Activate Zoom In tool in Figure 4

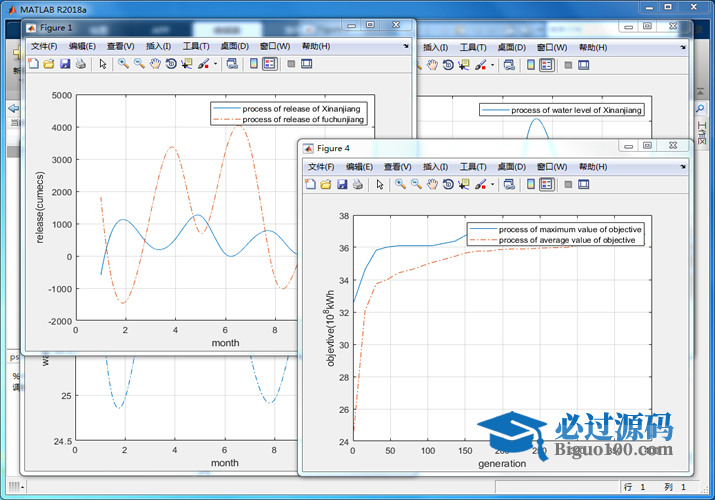click(400, 184)
